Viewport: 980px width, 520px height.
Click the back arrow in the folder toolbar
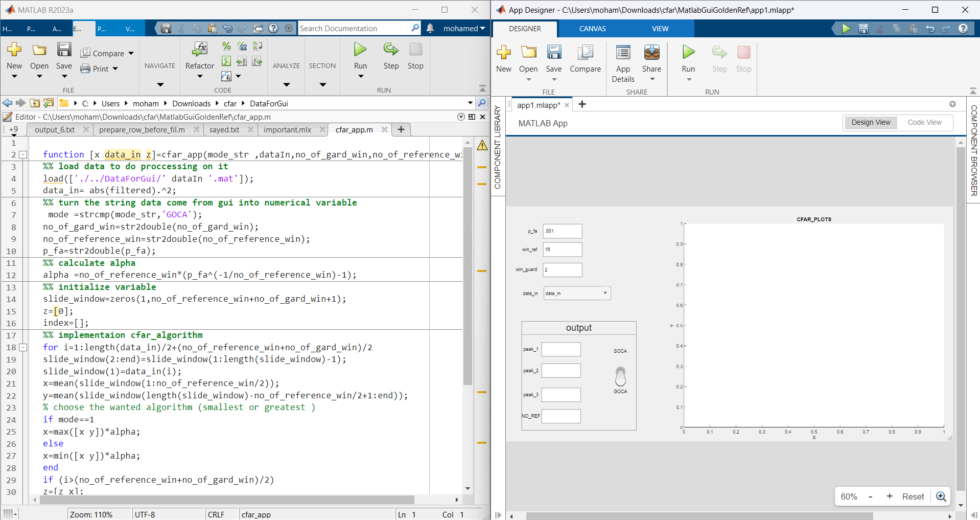click(7, 103)
